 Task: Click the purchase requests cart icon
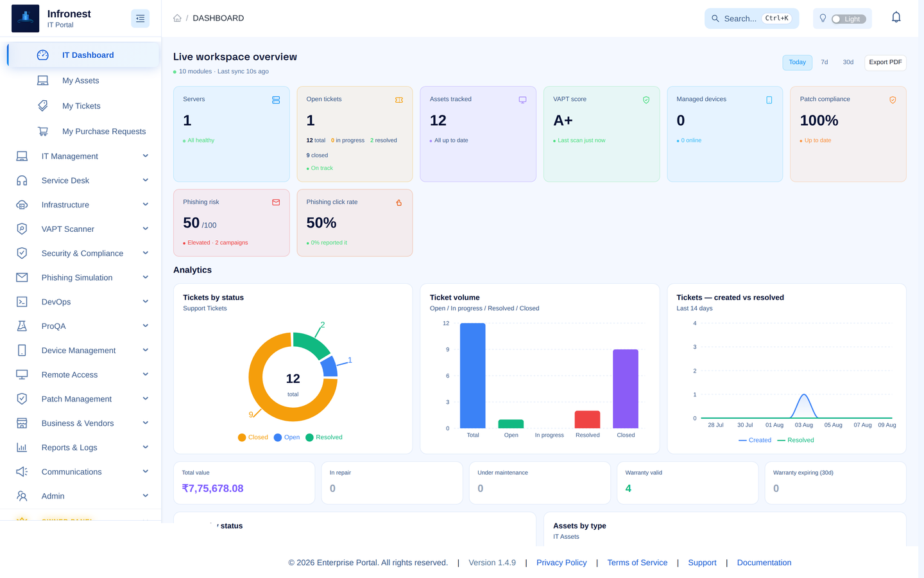[43, 131]
